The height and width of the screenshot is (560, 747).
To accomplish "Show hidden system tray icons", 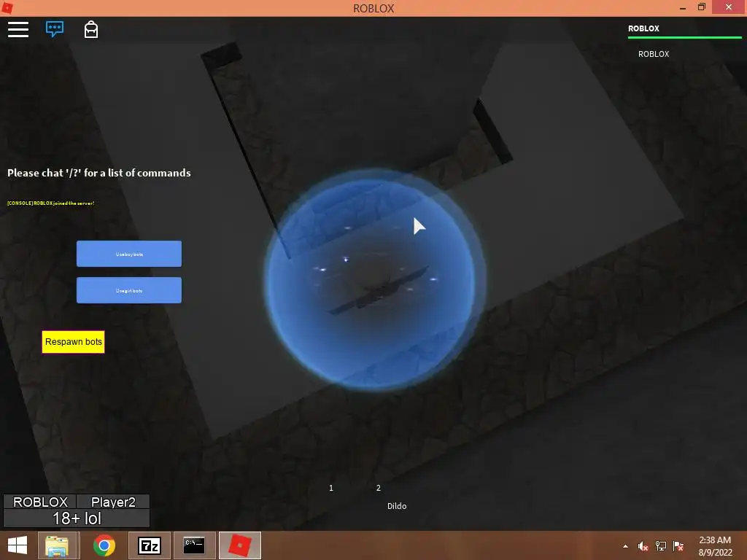I will (625, 546).
